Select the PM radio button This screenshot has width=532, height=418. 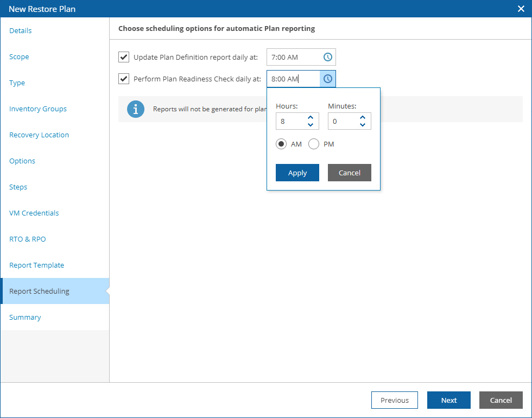click(314, 144)
